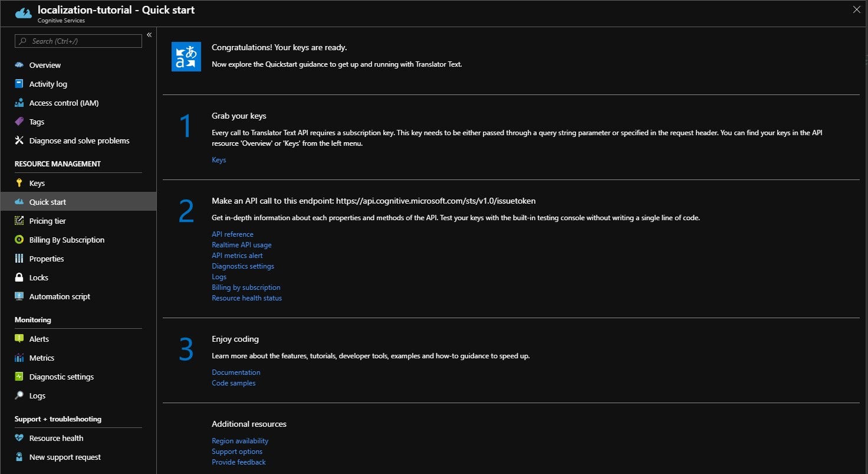Follow the Keys link under step 1
The width and height of the screenshot is (868, 474).
tap(219, 160)
